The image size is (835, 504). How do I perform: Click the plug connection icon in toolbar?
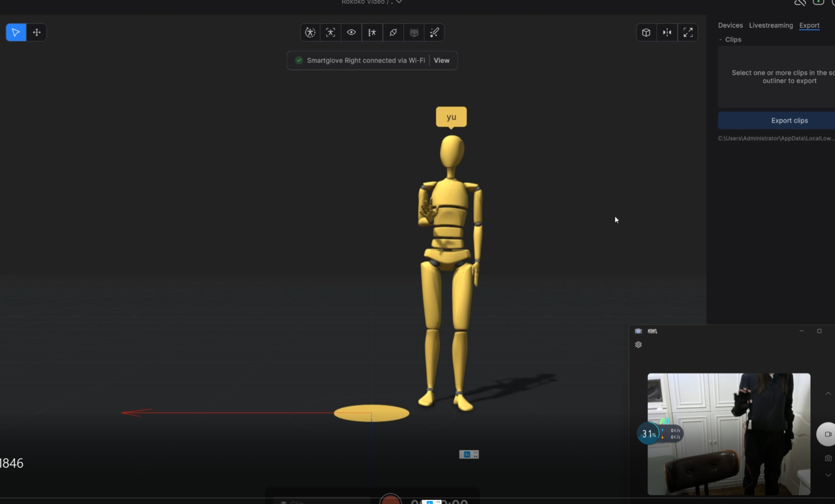(x=393, y=33)
